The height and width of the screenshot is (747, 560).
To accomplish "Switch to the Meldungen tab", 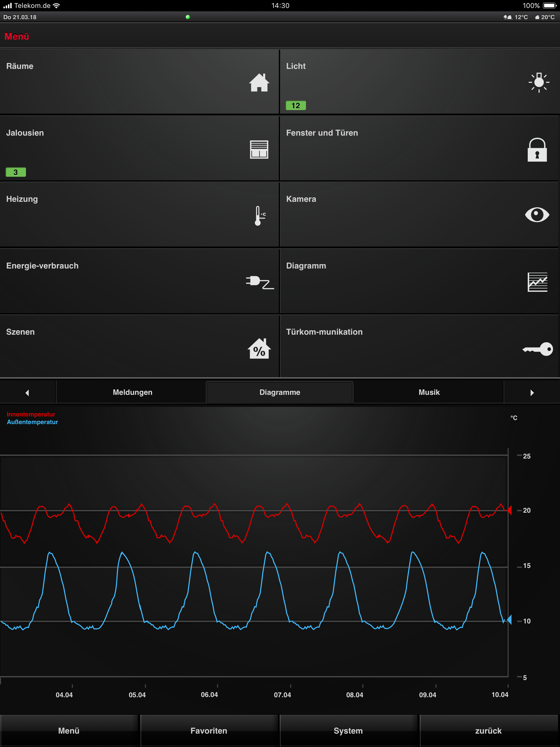I will tap(132, 392).
